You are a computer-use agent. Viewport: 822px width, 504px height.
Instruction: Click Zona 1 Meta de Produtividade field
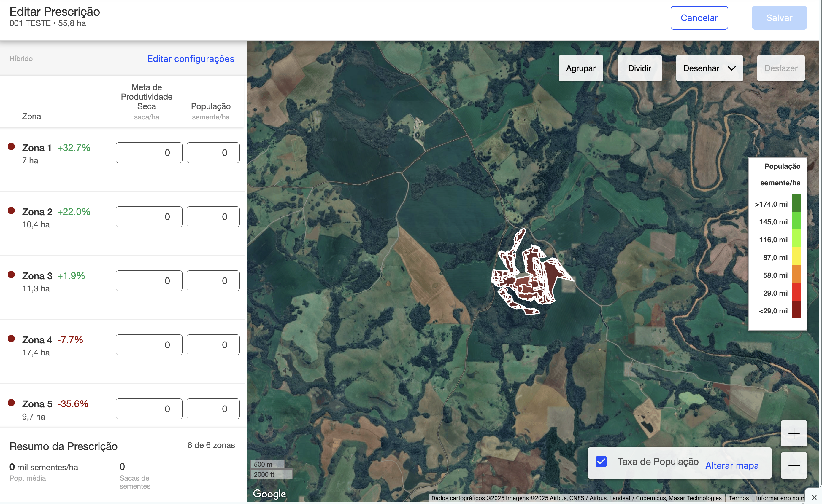click(x=149, y=153)
